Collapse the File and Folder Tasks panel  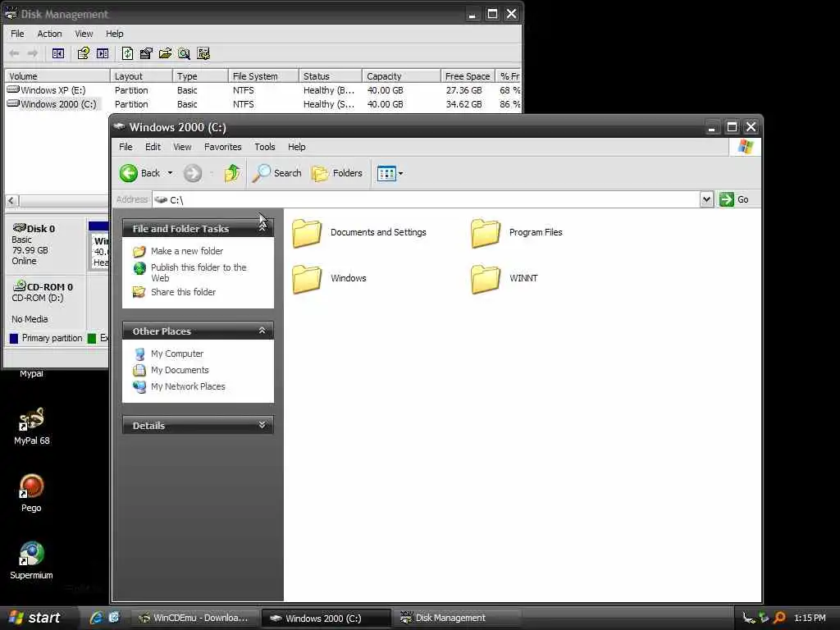pyautogui.click(x=262, y=228)
